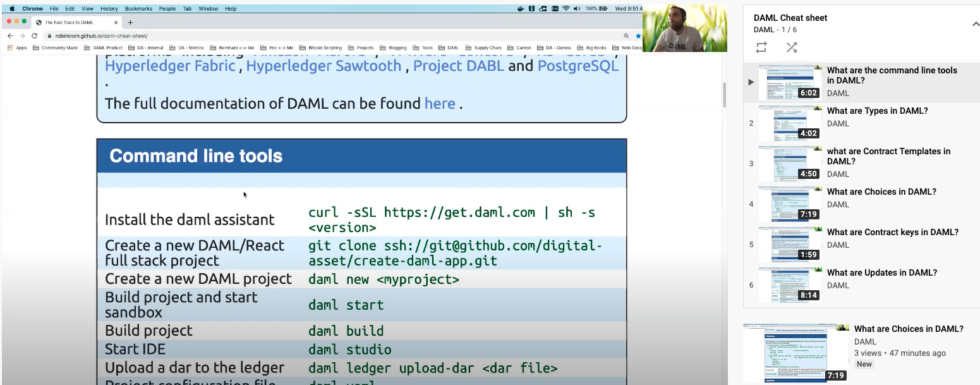The image size is (980, 385).
Task: Open a new browser tab
Action: point(130,22)
